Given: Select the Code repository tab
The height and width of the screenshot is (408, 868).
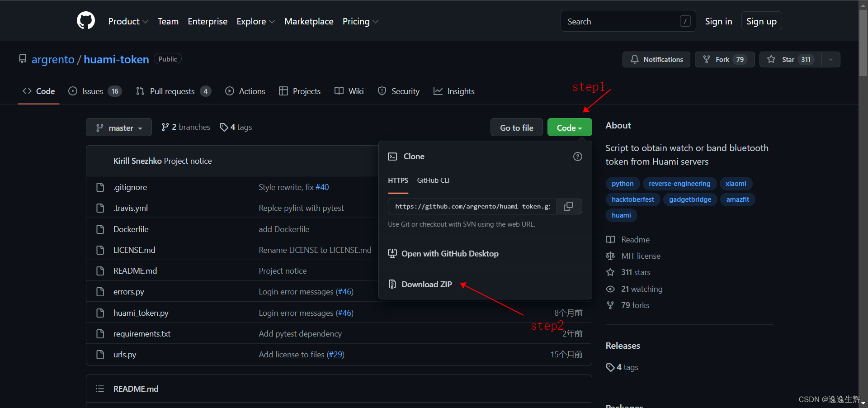Looking at the screenshot, I should pyautogui.click(x=39, y=91).
